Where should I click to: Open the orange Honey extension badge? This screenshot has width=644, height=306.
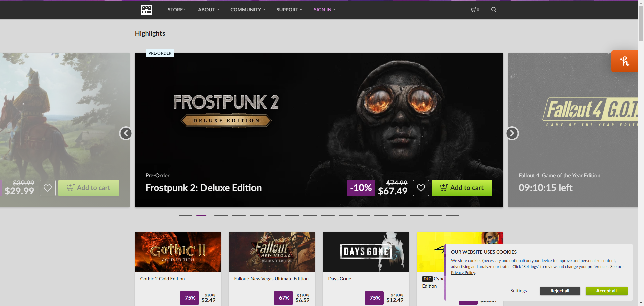(625, 61)
